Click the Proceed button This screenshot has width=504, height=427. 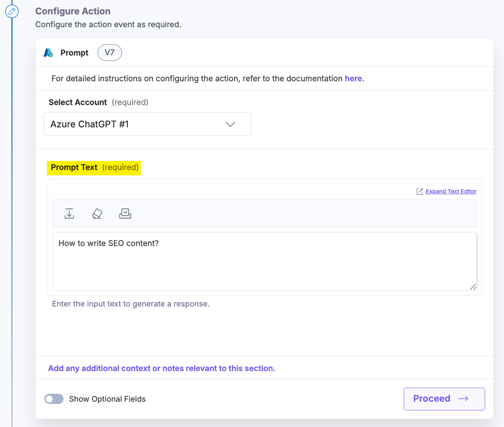click(x=444, y=399)
